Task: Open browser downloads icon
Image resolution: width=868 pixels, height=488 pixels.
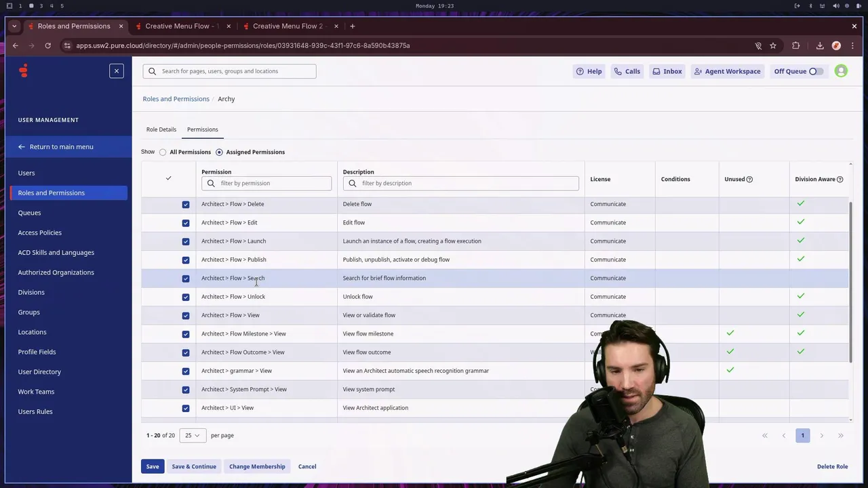Action: point(820,45)
